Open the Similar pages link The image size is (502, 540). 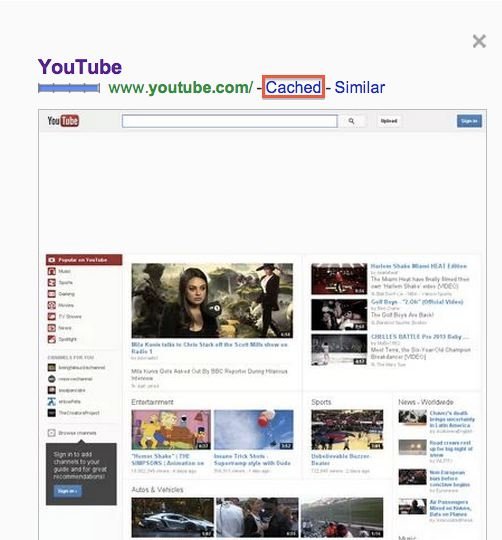point(359,87)
